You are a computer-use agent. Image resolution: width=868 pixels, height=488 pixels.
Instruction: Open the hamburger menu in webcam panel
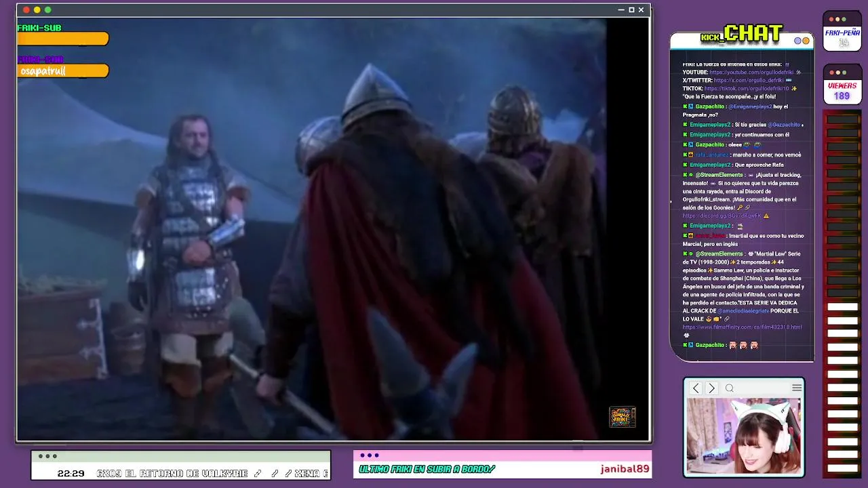[797, 388]
